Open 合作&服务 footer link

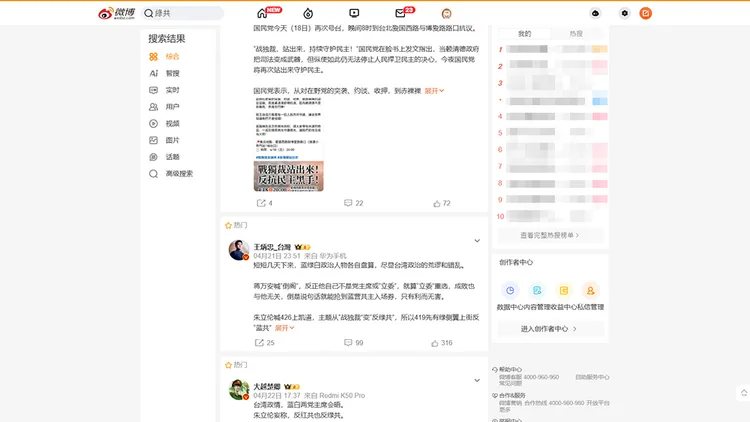(512, 396)
